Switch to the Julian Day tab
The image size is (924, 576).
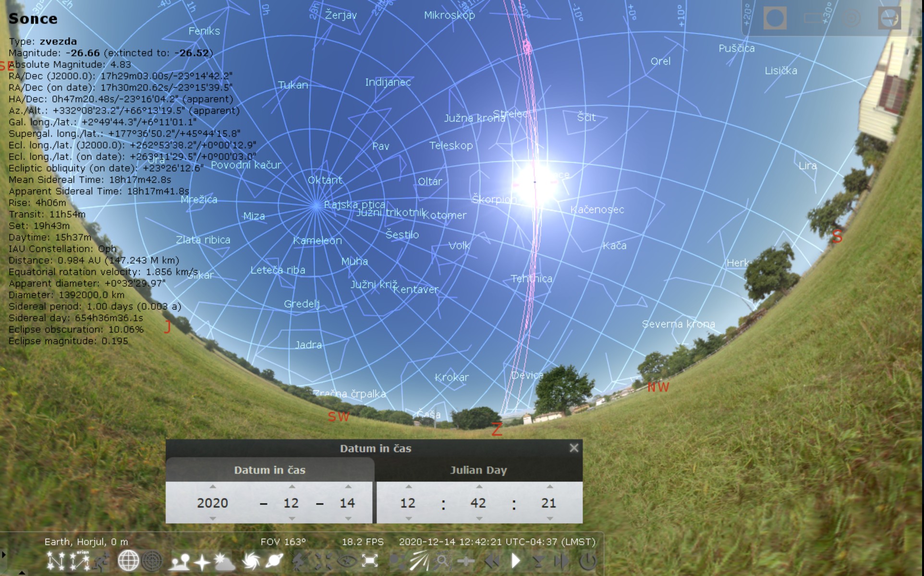pos(478,470)
